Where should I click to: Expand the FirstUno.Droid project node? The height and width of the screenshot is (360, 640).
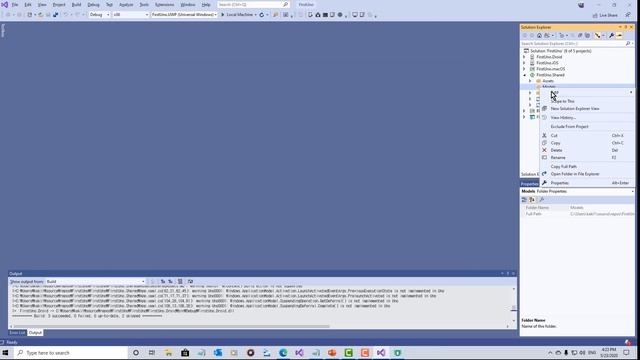point(524,57)
